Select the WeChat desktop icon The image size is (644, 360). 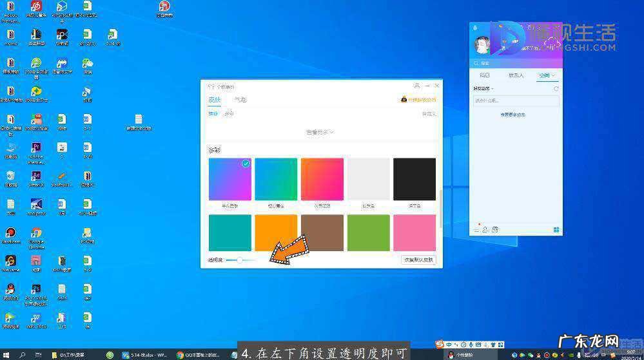click(x=88, y=66)
